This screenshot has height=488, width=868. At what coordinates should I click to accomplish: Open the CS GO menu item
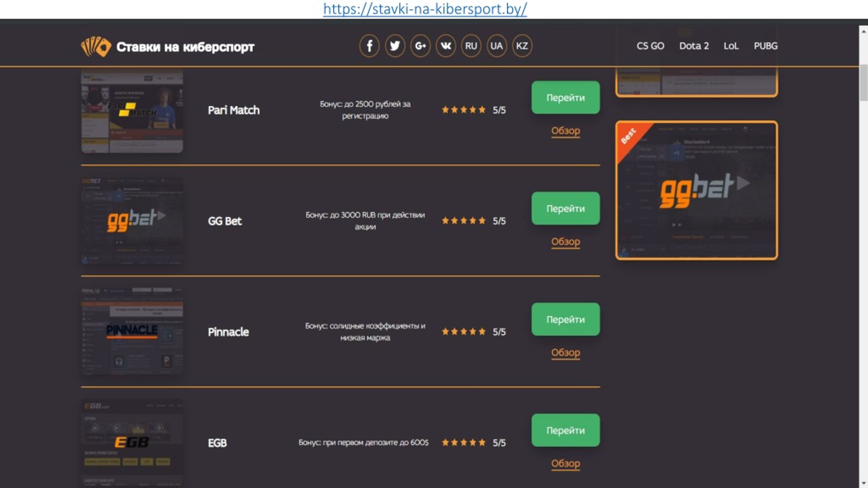(x=650, y=46)
